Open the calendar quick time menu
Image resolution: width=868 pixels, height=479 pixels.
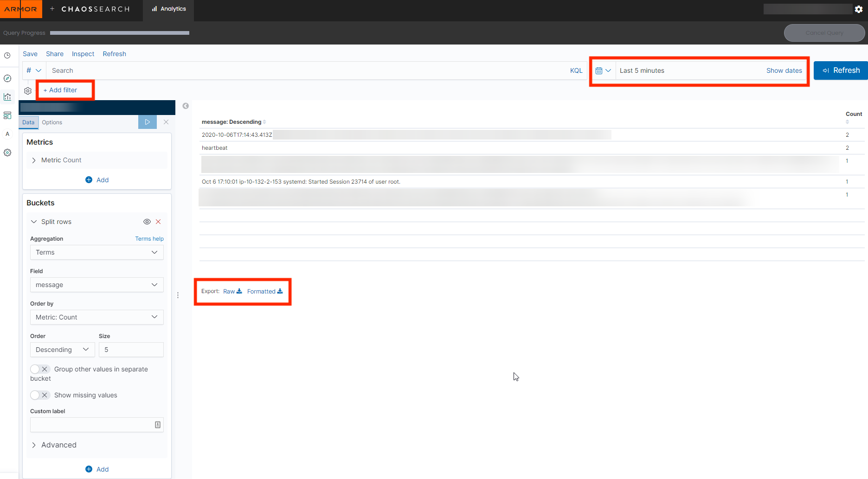point(603,70)
